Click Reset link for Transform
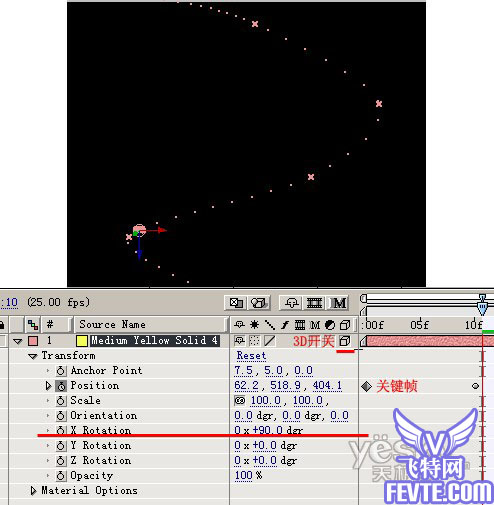The height and width of the screenshot is (505, 494). (251, 356)
